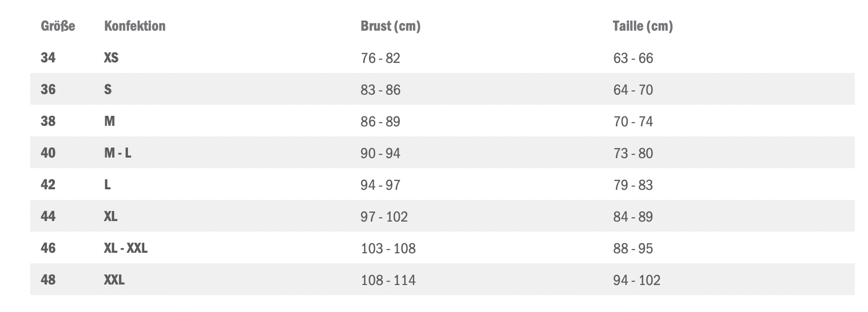
Task: Click the Brust (cm) column header
Action: click(x=390, y=26)
